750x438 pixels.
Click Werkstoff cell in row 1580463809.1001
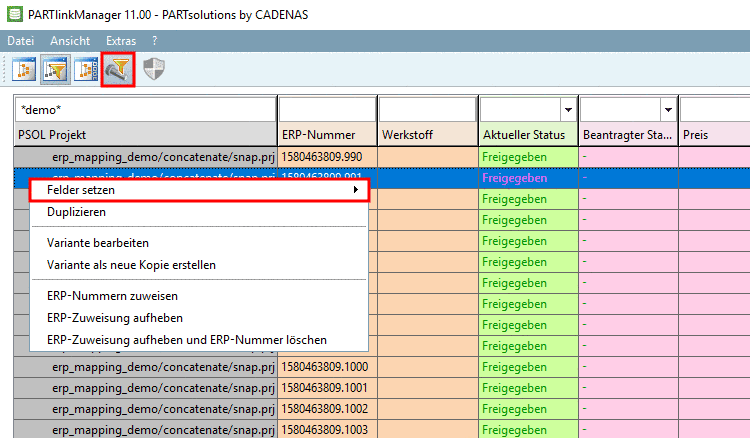click(x=428, y=388)
